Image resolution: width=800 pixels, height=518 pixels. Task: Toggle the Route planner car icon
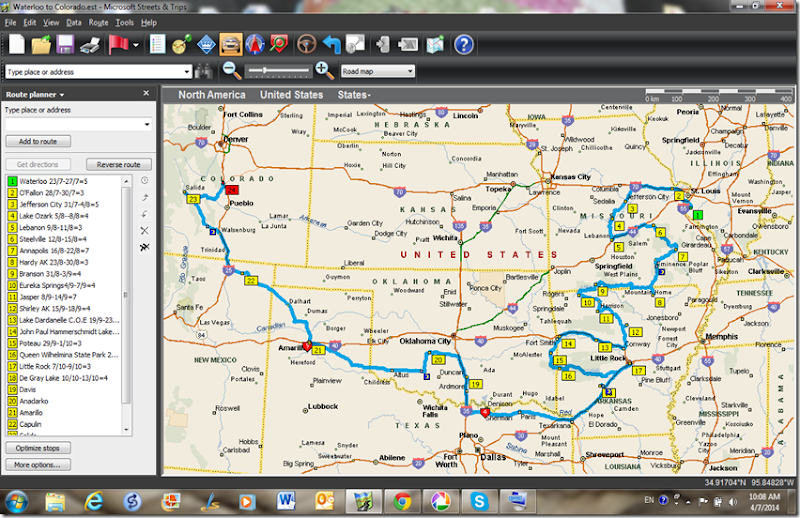point(231,44)
